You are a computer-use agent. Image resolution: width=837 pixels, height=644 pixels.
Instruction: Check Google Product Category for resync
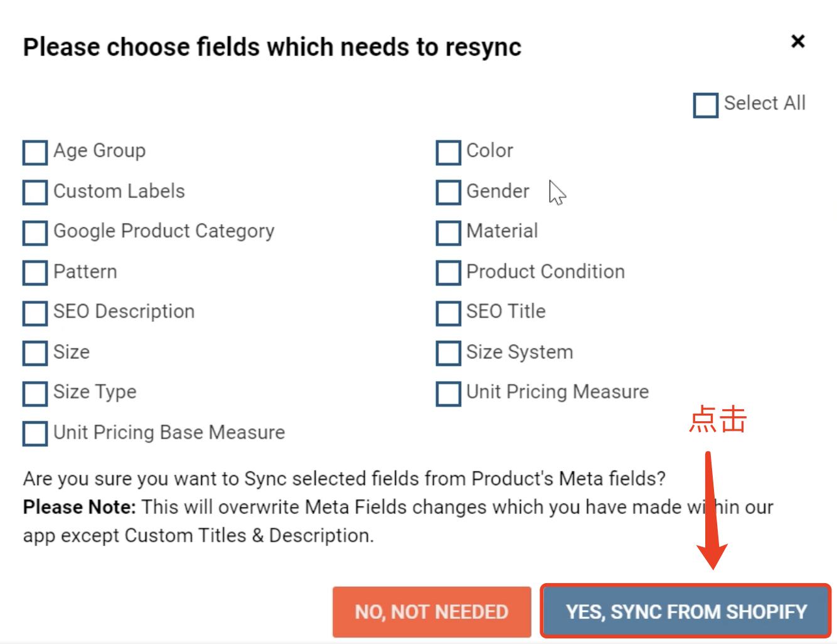point(35,233)
